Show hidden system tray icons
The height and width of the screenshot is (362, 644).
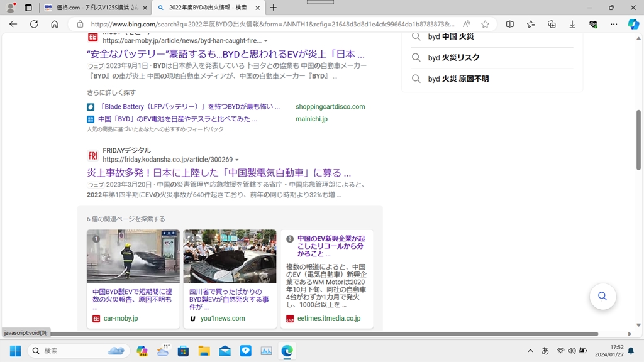pyautogui.click(x=530, y=351)
